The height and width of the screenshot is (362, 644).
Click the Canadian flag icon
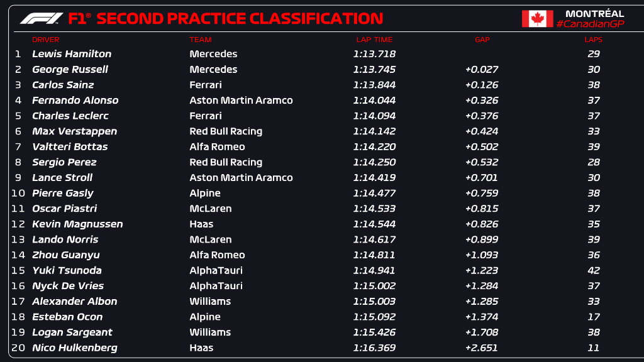tap(537, 19)
